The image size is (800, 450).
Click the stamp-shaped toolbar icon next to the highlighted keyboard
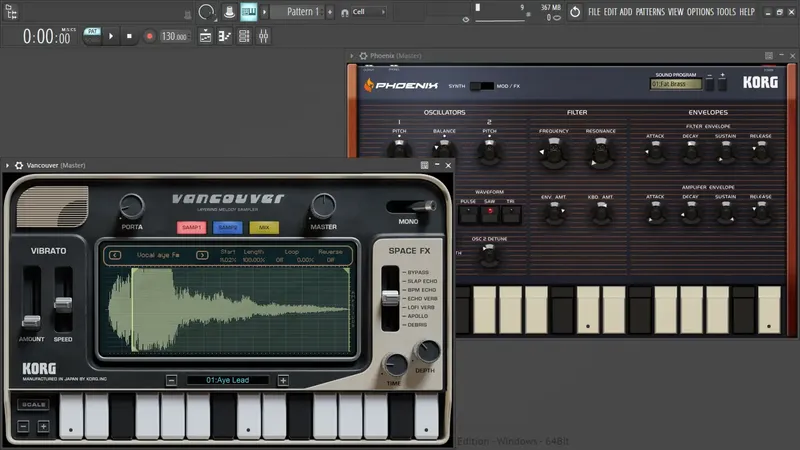[x=229, y=12]
